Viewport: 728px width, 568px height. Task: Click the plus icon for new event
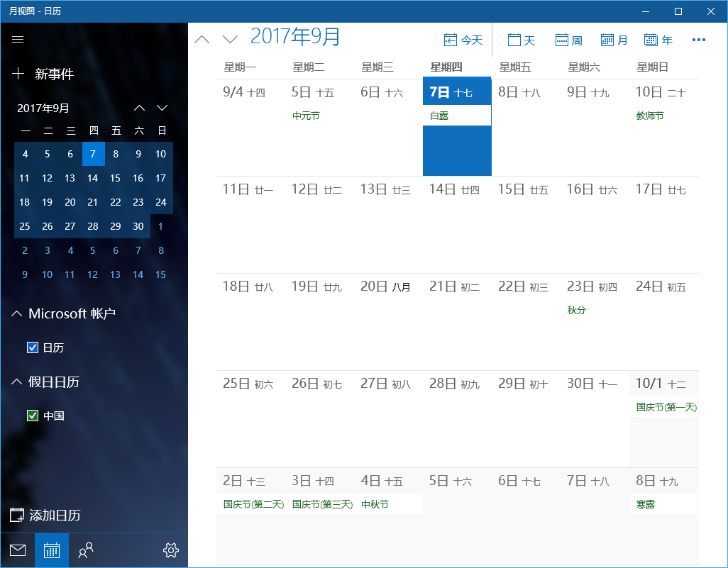point(18,74)
